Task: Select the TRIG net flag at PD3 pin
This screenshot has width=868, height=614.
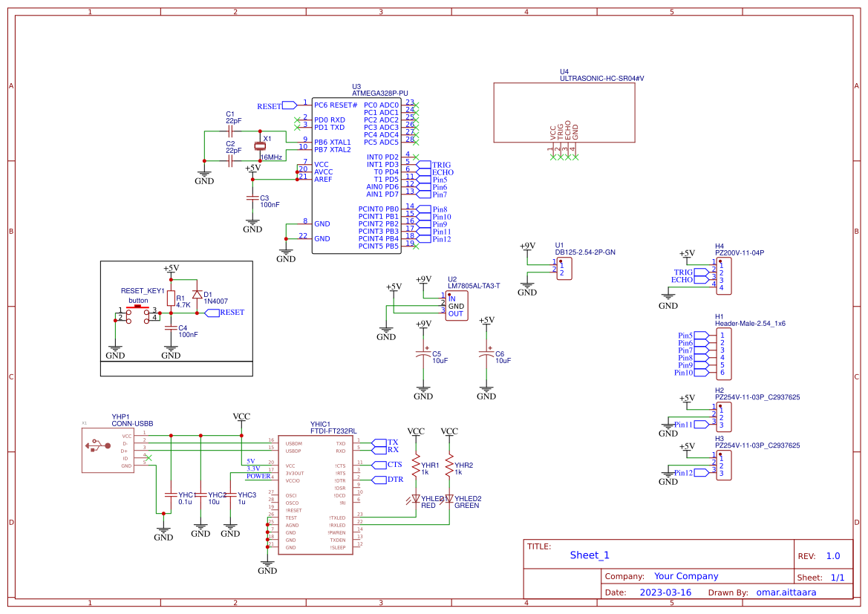Action: [423, 164]
